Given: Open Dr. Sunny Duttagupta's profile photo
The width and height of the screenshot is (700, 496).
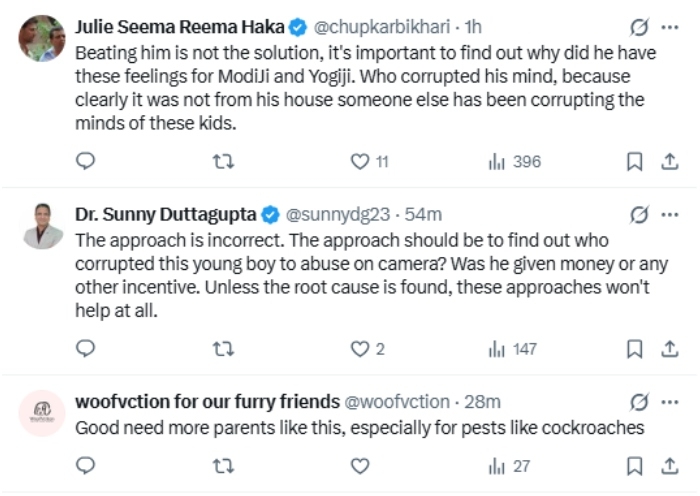Looking at the screenshot, I should pos(42,225).
